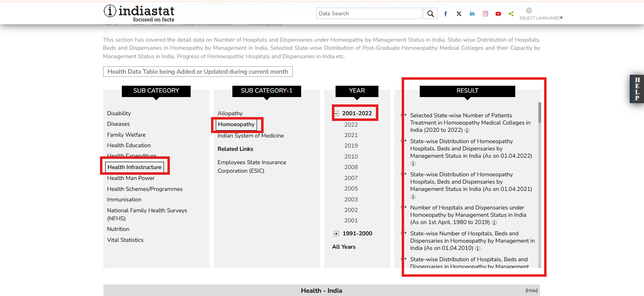Viewport: 644px width, 296px height.
Task: Expand the 1991-2000 year group
Action: coord(336,234)
